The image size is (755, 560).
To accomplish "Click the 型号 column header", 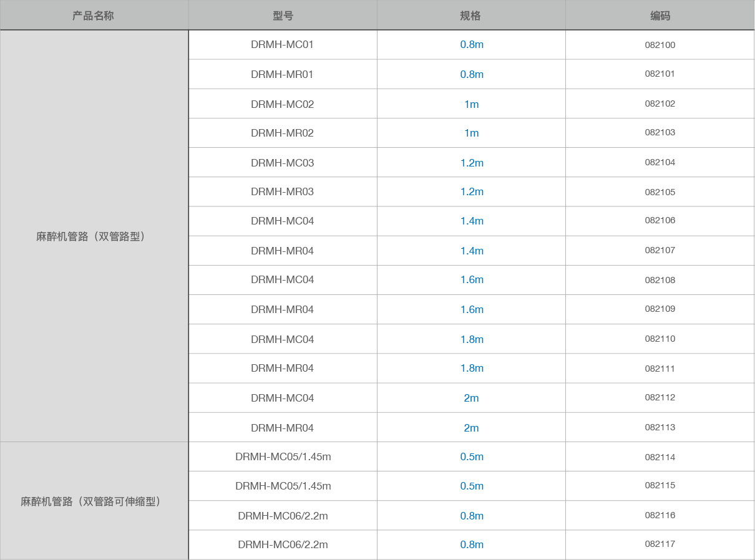I will 283,16.
